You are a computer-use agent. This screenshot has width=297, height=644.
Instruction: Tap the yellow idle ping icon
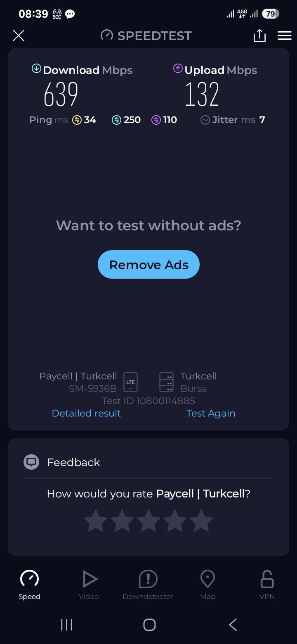click(x=77, y=120)
